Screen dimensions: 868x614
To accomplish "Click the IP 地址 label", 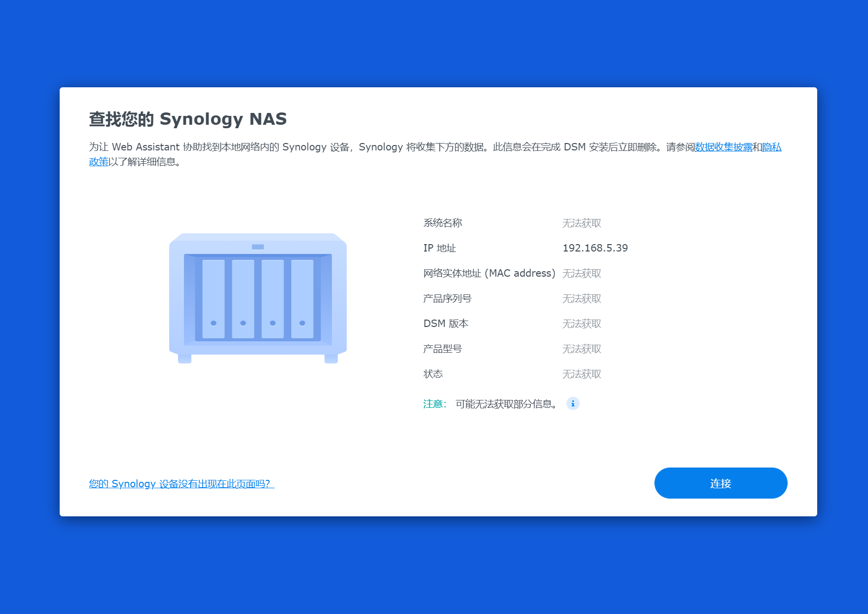I will (439, 248).
